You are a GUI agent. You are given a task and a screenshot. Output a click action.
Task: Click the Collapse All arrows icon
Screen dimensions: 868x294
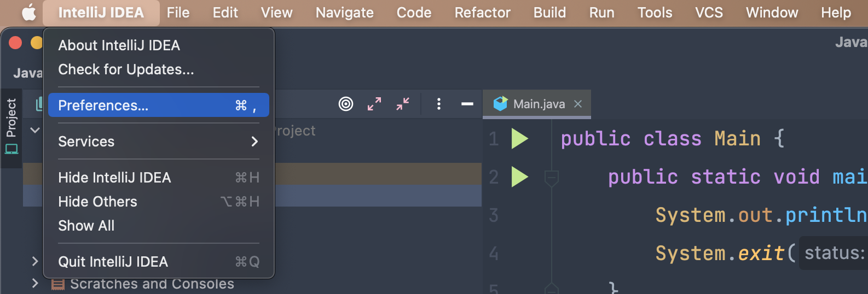pos(403,104)
